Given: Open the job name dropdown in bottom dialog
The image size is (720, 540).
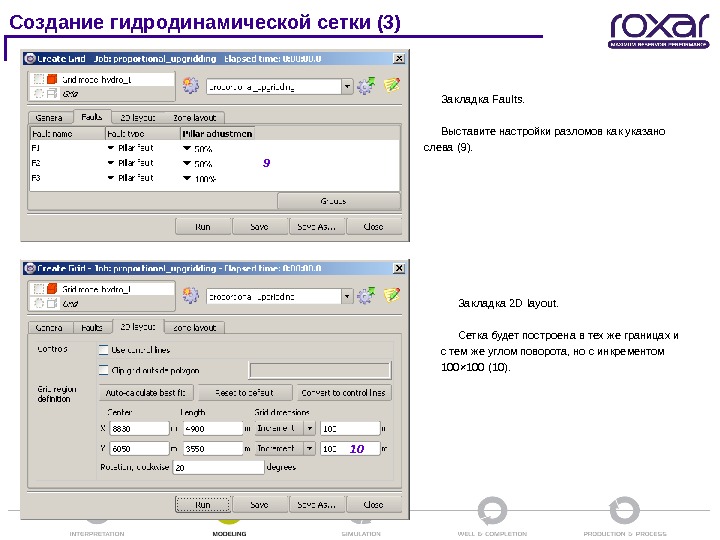Looking at the screenshot, I should [x=347, y=297].
